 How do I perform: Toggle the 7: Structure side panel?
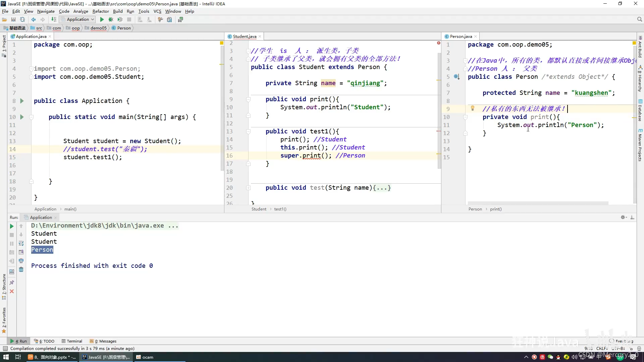click(x=4, y=287)
